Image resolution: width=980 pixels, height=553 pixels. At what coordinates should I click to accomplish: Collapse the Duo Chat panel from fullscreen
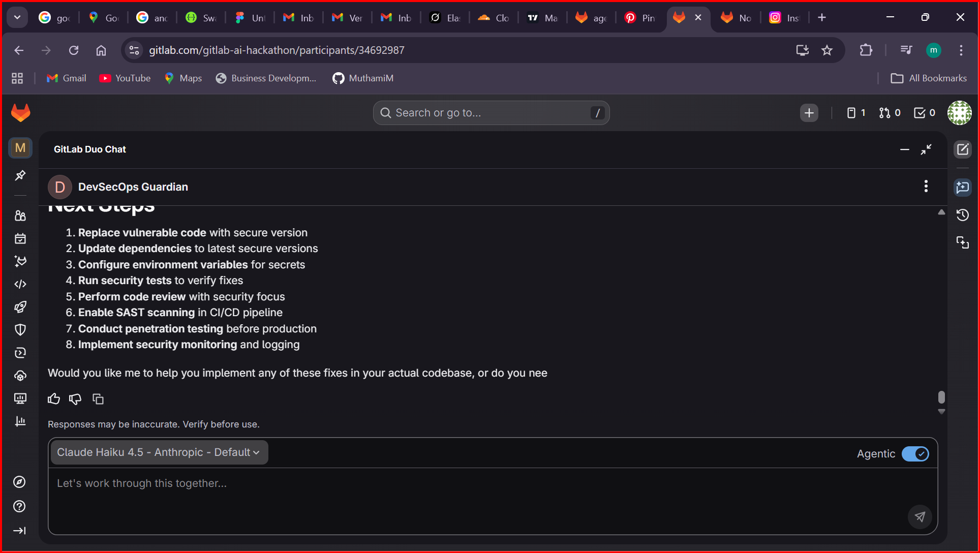tap(926, 149)
